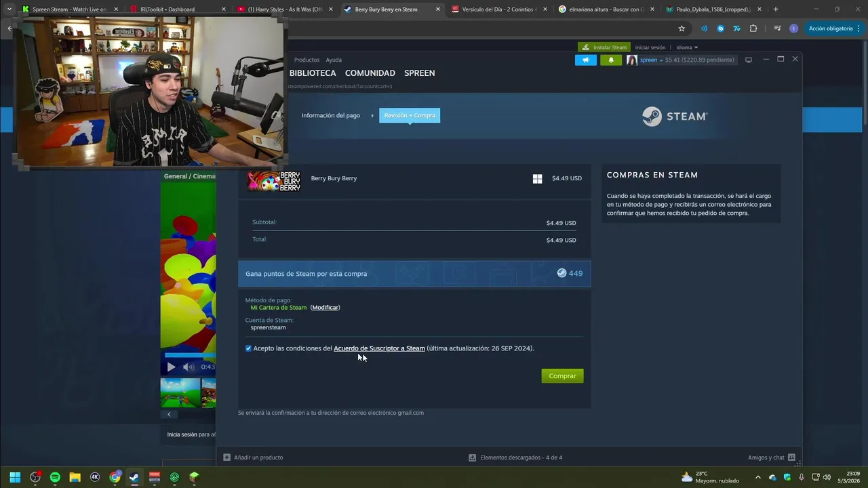Open OBS Studio from the taskbar
The image size is (868, 488).
click(35, 477)
